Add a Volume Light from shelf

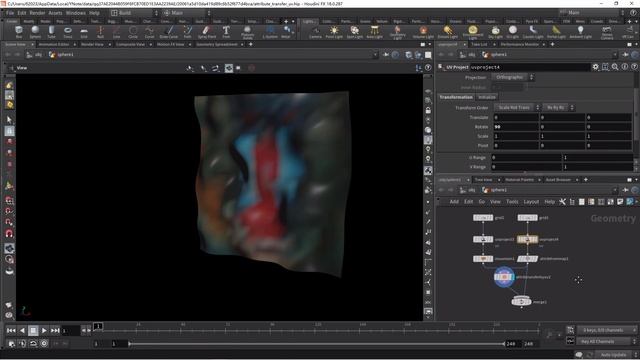pyautogui.click(x=423, y=31)
